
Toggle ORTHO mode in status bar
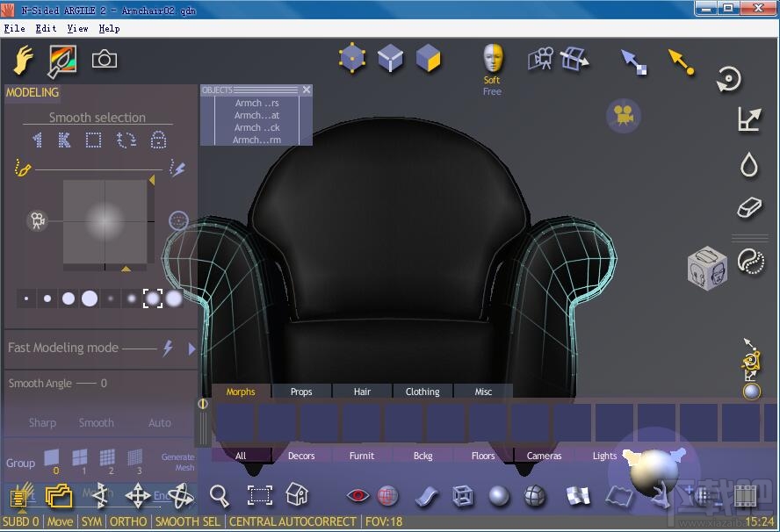[128, 521]
